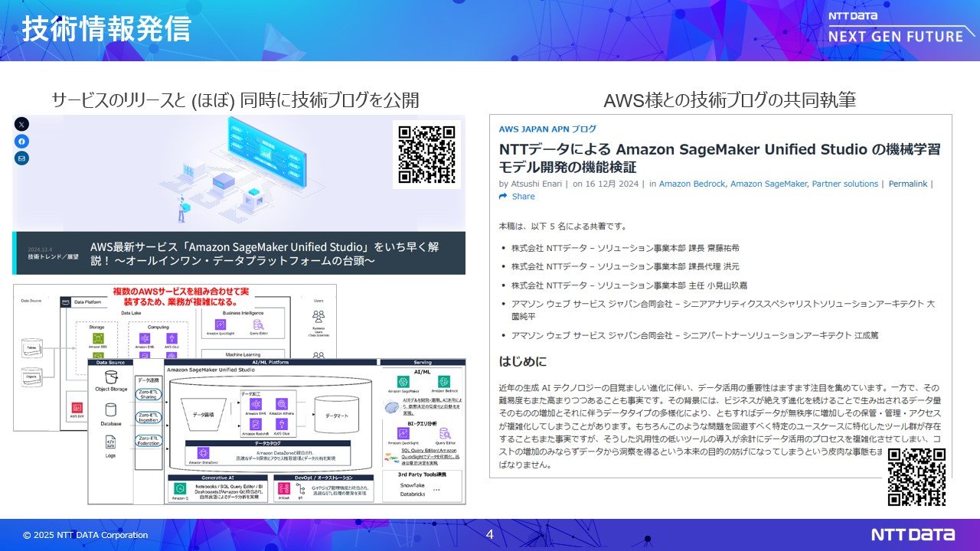
Task: Select the Zero-ETL Federation oval
Action: (149, 440)
